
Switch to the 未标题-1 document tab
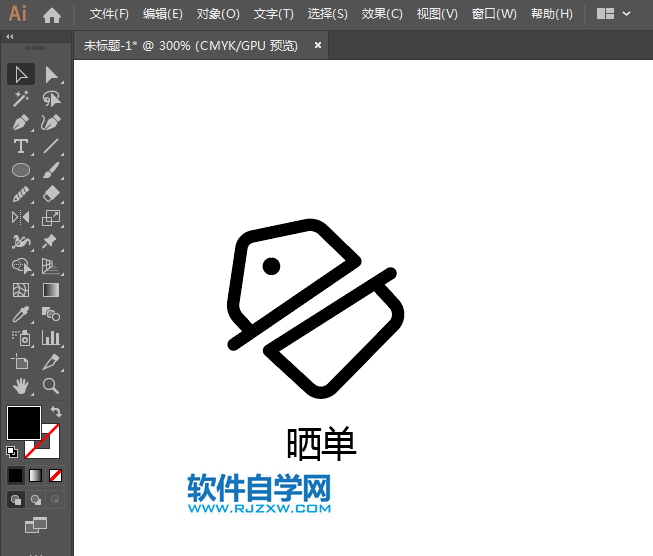(191, 45)
